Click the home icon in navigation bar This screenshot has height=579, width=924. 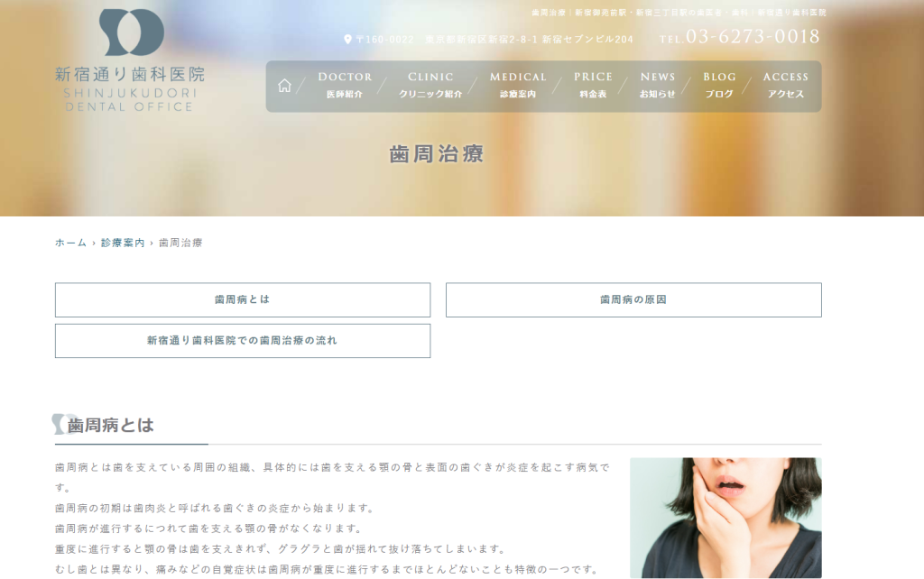[284, 86]
